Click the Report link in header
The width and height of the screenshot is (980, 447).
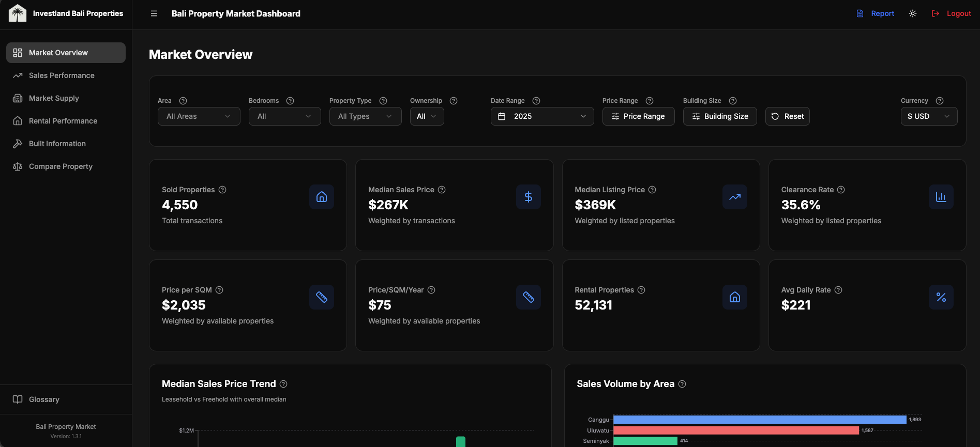click(876, 13)
